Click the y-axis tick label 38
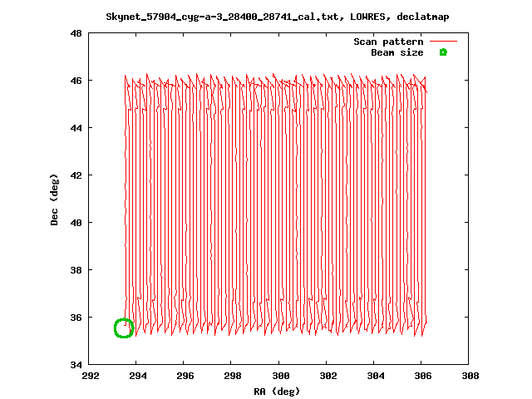Image resolution: width=532 pixels, height=399 pixels. tap(76, 270)
